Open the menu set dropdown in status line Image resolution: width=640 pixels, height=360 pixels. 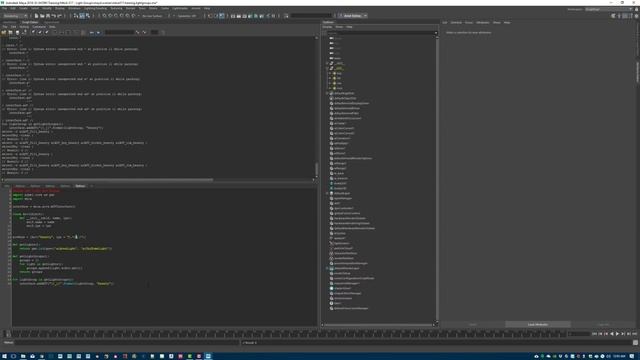15,16
